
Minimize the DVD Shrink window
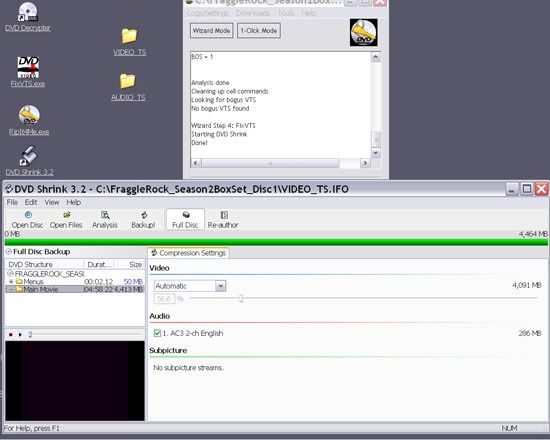512,189
